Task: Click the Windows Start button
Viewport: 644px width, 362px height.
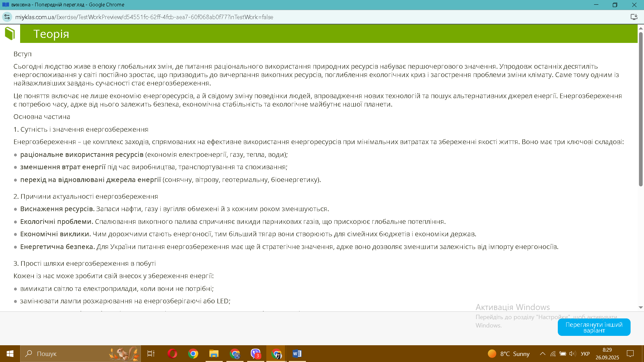Action: [10, 354]
